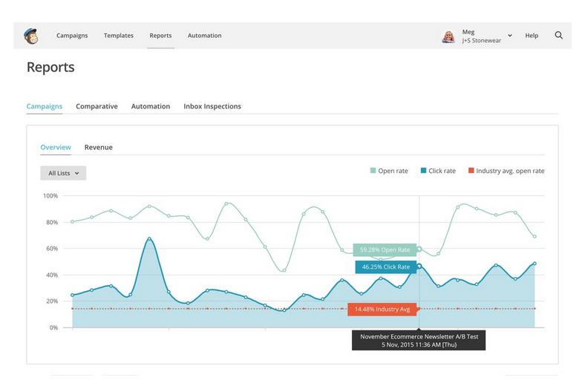Click the 14.48% Industry Avg label
Image resolution: width=588 pixels, height=386 pixels.
(x=382, y=309)
